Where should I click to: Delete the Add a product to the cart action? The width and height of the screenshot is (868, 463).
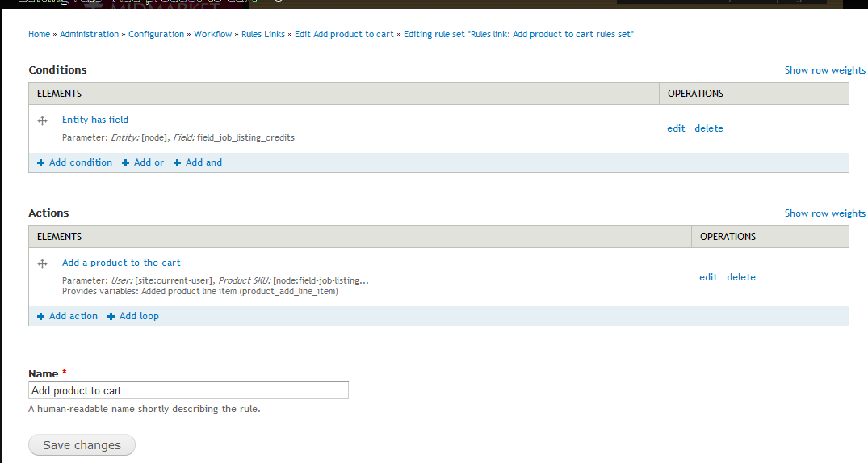[x=741, y=277]
